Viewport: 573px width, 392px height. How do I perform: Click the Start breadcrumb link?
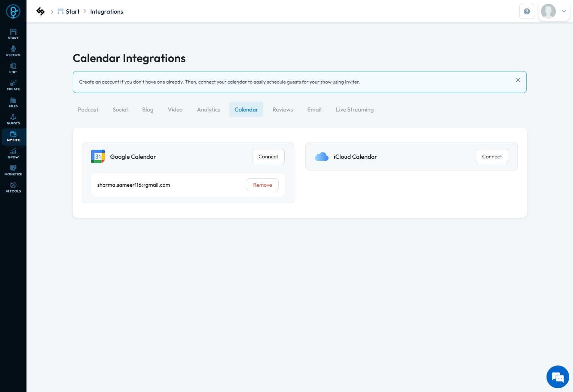pyautogui.click(x=72, y=12)
